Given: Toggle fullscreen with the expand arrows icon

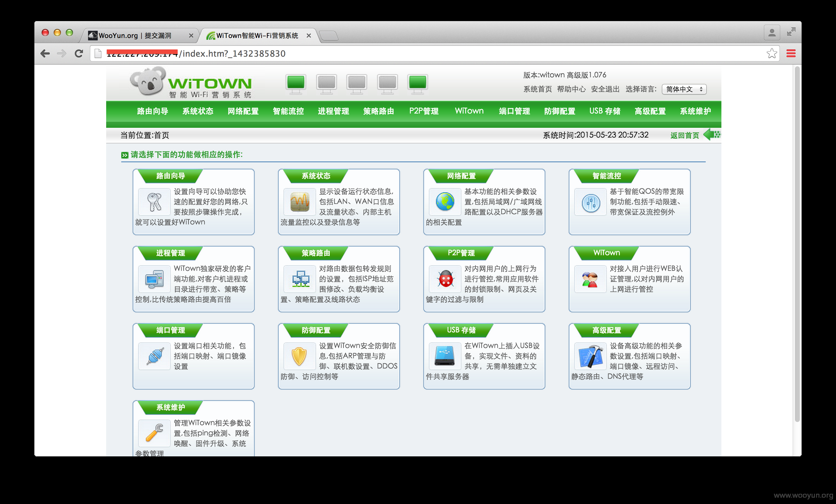Looking at the screenshot, I should tap(791, 32).
